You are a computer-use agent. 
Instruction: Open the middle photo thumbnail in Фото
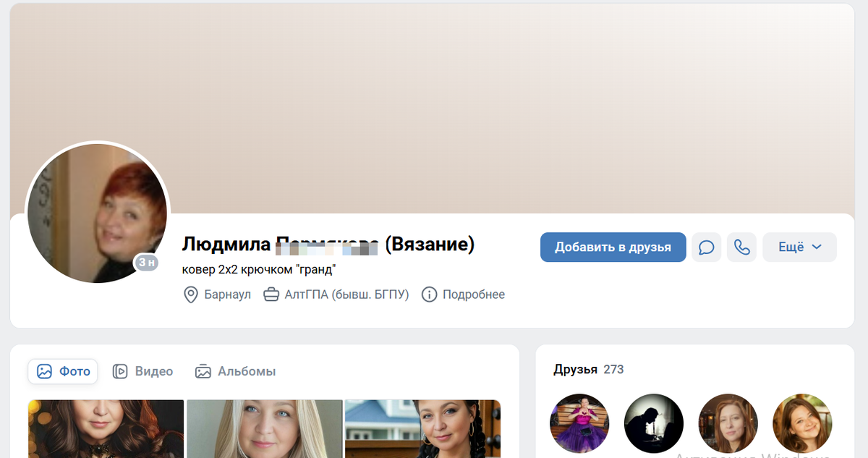pos(264,428)
